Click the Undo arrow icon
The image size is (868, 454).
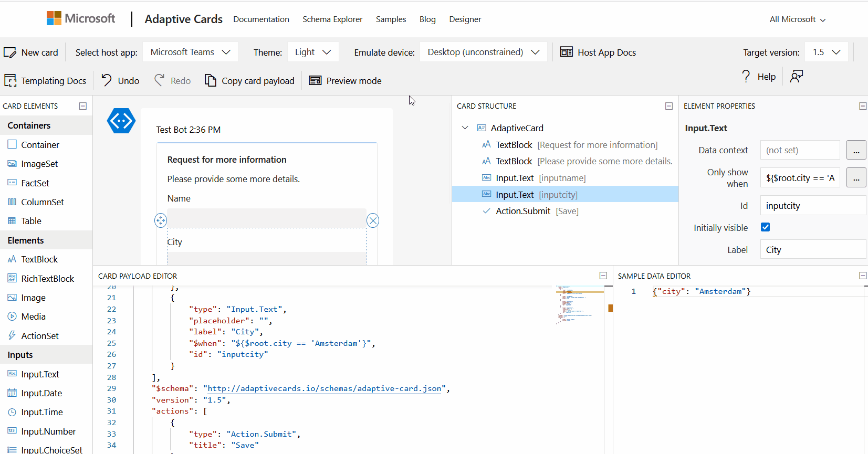[x=107, y=80]
